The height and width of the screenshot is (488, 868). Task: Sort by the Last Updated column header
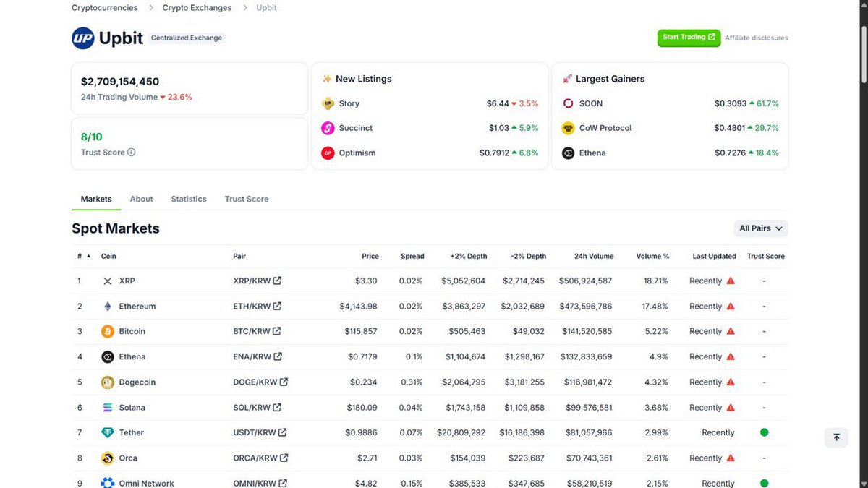[715, 257]
